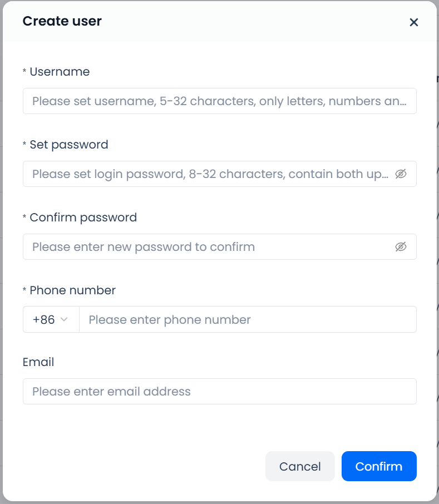Click the blue Confirm button
This screenshot has height=504, width=439.
(379, 466)
